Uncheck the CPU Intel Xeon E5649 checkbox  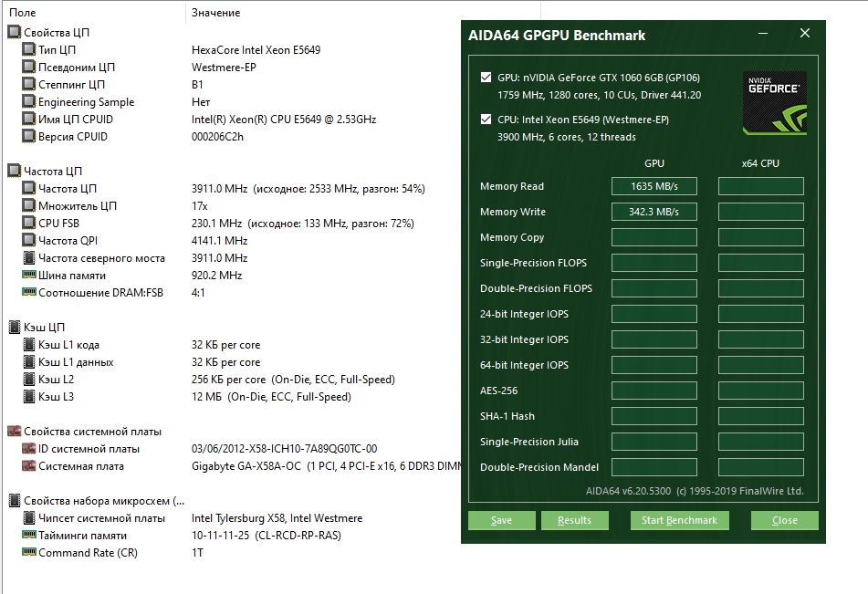point(486,120)
